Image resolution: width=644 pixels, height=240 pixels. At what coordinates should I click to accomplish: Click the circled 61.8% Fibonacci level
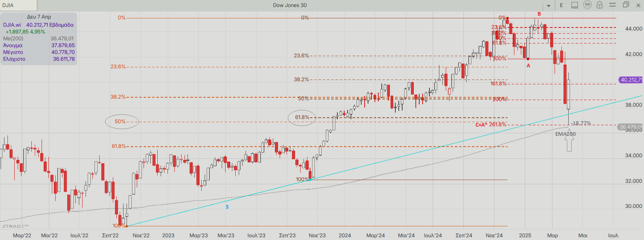tap(302, 118)
